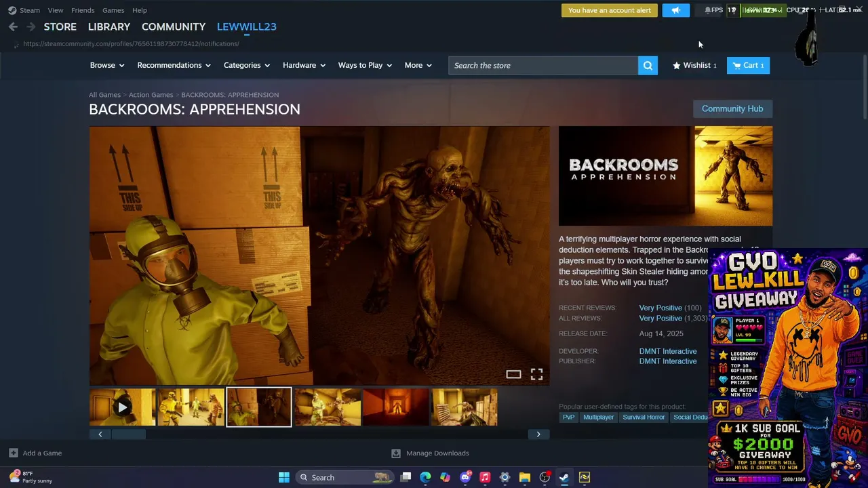Open screenshot in fullscreen
The image size is (868, 488).
point(536,374)
